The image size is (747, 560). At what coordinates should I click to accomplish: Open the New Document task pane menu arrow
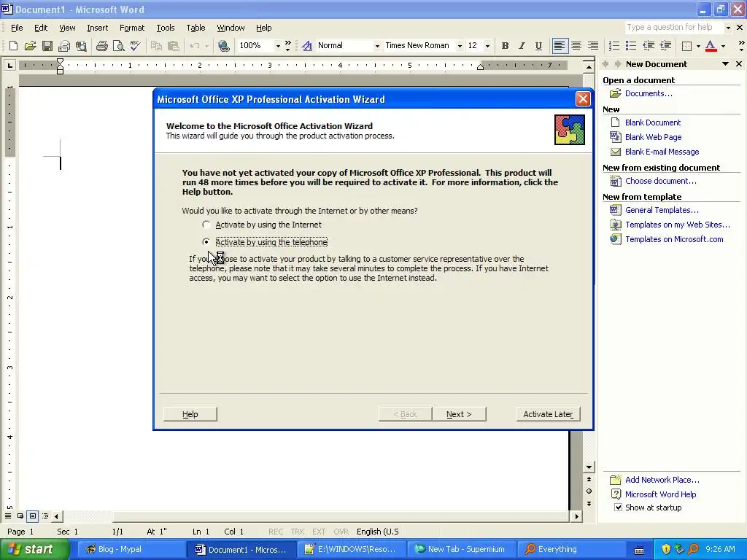(x=725, y=64)
